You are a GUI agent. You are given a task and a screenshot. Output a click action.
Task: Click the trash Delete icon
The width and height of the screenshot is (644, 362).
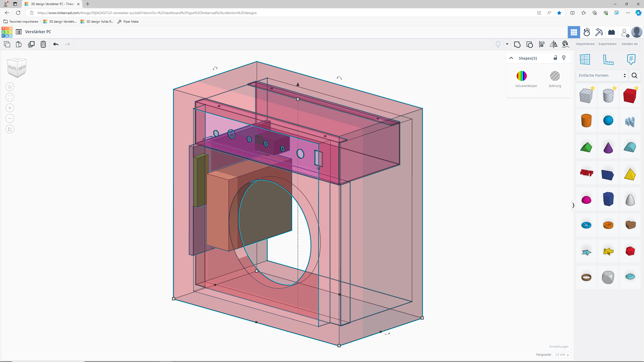point(43,44)
